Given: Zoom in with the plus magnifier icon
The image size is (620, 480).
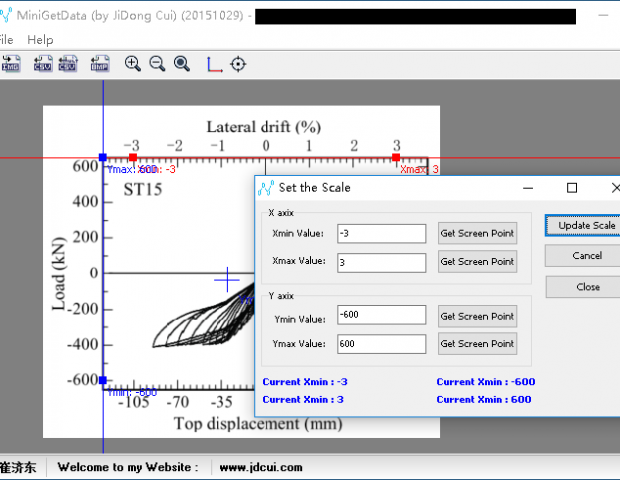Looking at the screenshot, I should point(133,64).
